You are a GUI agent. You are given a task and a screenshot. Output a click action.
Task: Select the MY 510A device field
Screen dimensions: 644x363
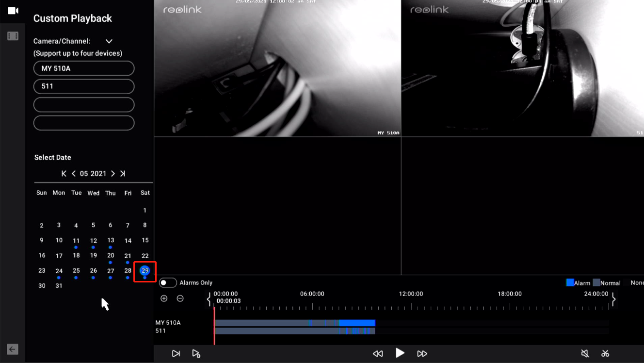click(84, 68)
